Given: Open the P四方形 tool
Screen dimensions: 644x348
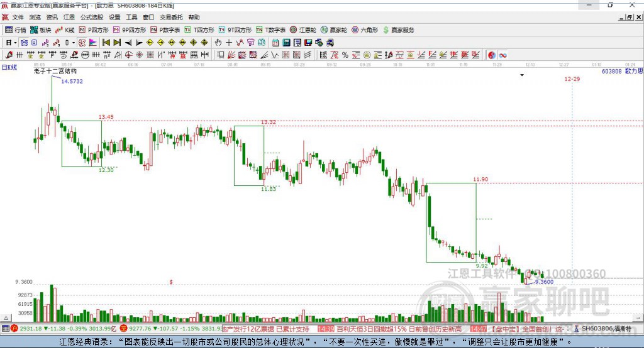Looking at the screenshot, I should [94, 30].
